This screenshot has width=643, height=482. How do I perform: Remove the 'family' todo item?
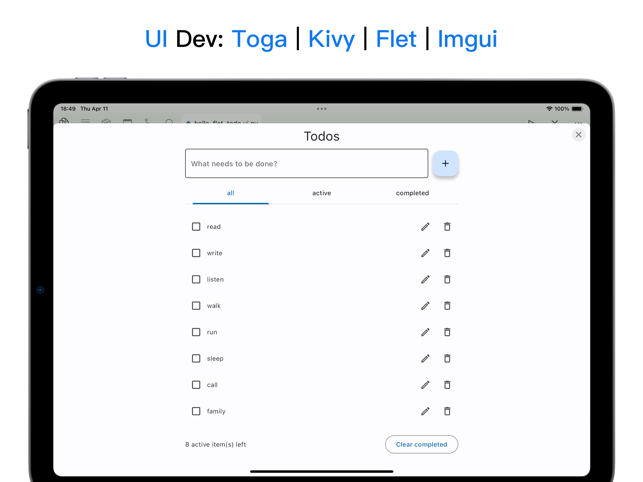click(x=447, y=411)
